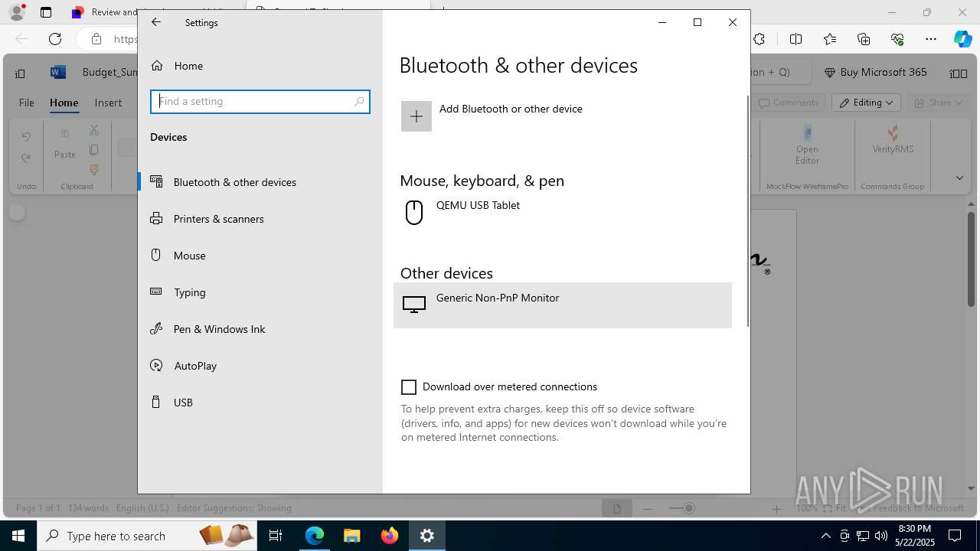Click Format Painter icon in Word
The height and width of the screenshot is (551, 980).
click(94, 169)
